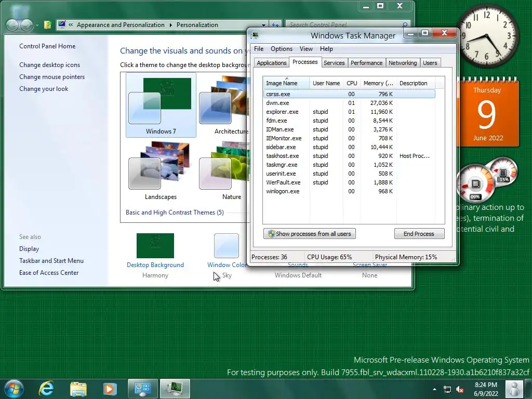Click the Refresh button next to address bar
532x399 pixels.
(x=275, y=25)
